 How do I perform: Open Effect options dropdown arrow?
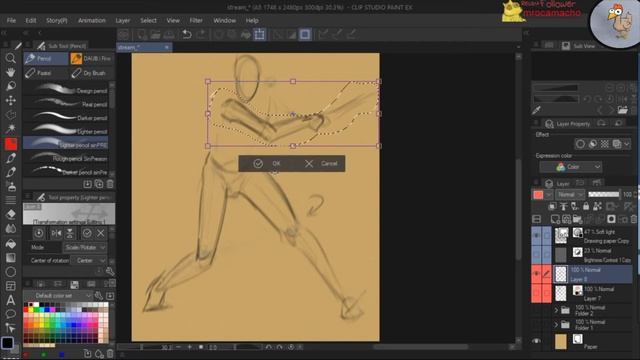pyautogui.click(x=627, y=144)
